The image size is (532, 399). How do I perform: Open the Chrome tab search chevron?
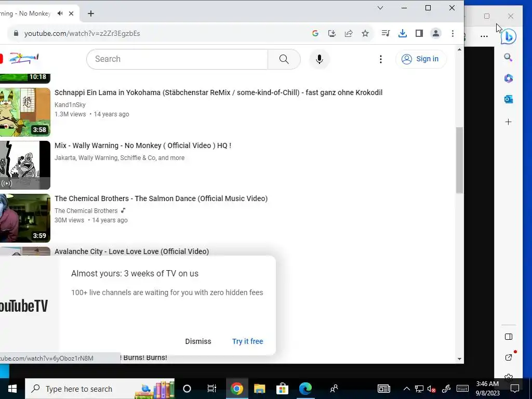380,8
